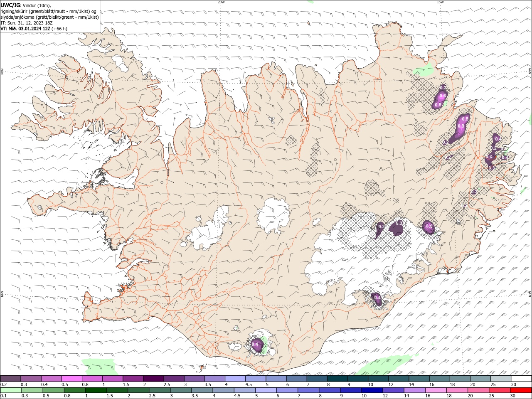Click the bright pink 0.5 swatch in top legend row
532x399 pixels.
[71, 379]
